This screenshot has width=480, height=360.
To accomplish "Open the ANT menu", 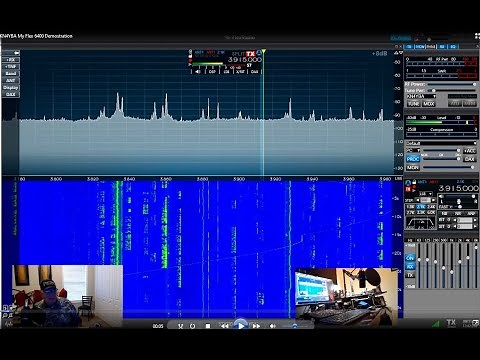I will pyautogui.click(x=11, y=81).
